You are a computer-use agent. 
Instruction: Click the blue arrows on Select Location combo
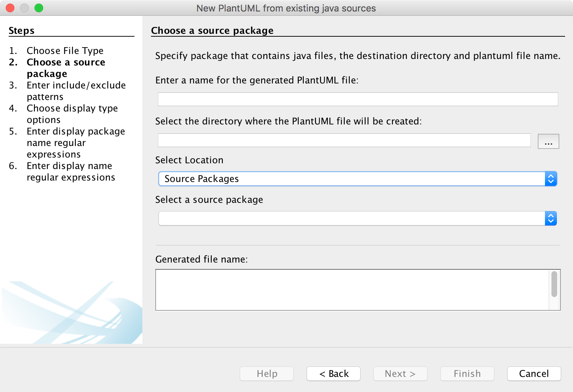551,179
